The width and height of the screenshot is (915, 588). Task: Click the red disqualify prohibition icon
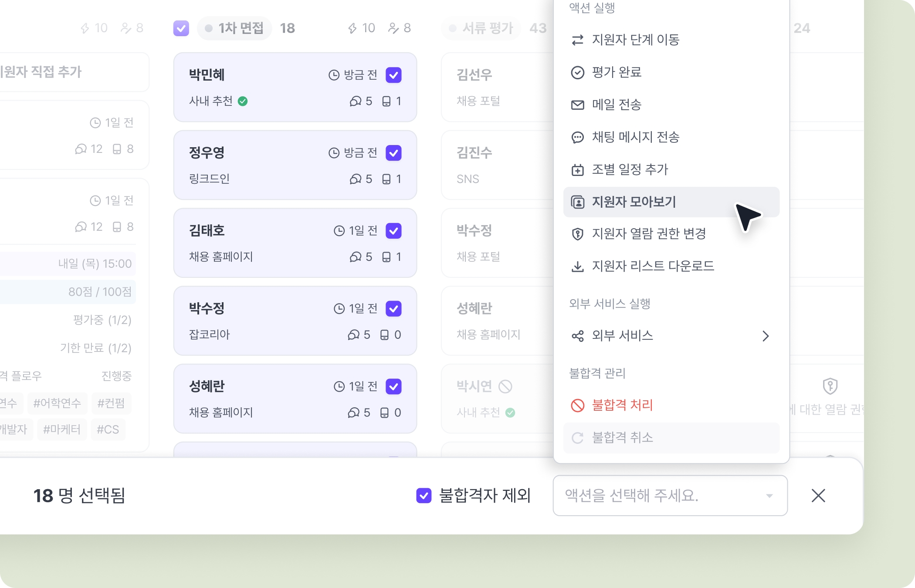[x=577, y=406]
